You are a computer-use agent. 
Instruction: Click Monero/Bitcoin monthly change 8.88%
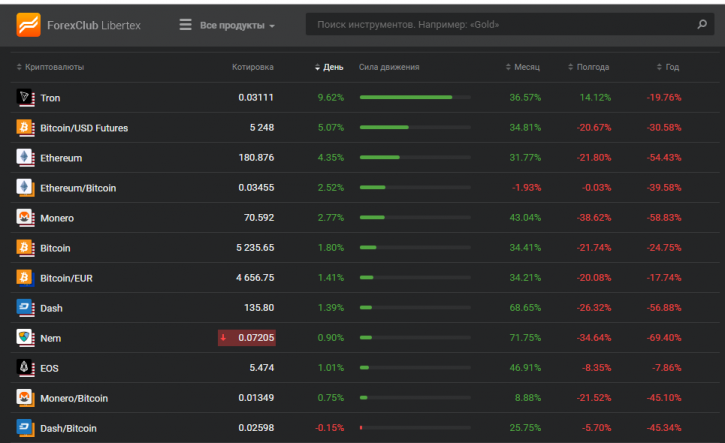(x=528, y=398)
